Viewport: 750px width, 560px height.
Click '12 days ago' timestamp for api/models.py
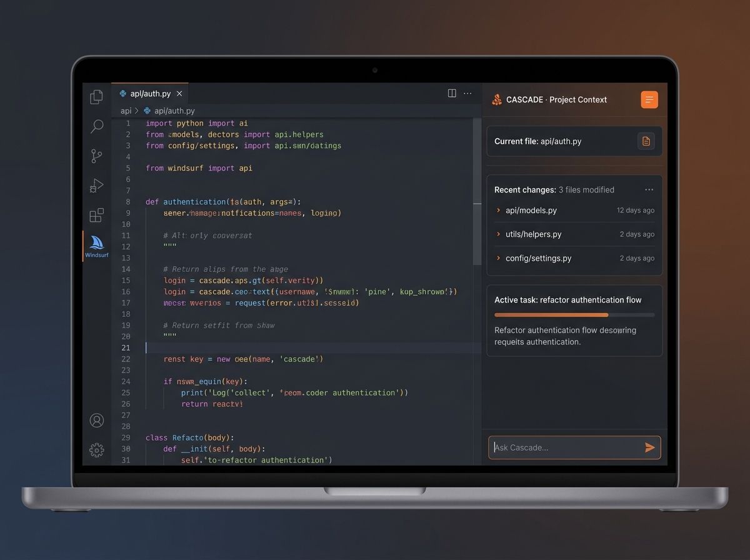tap(636, 211)
